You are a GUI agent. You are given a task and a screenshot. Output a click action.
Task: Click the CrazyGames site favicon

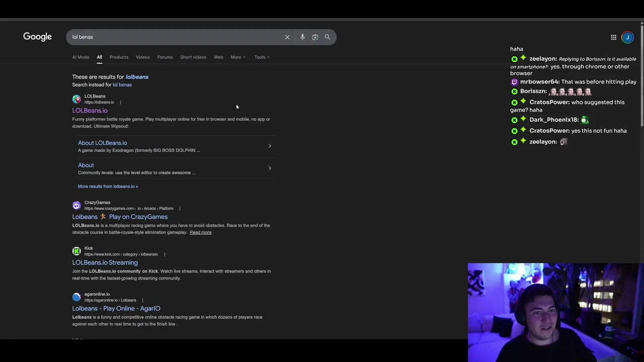(76, 205)
